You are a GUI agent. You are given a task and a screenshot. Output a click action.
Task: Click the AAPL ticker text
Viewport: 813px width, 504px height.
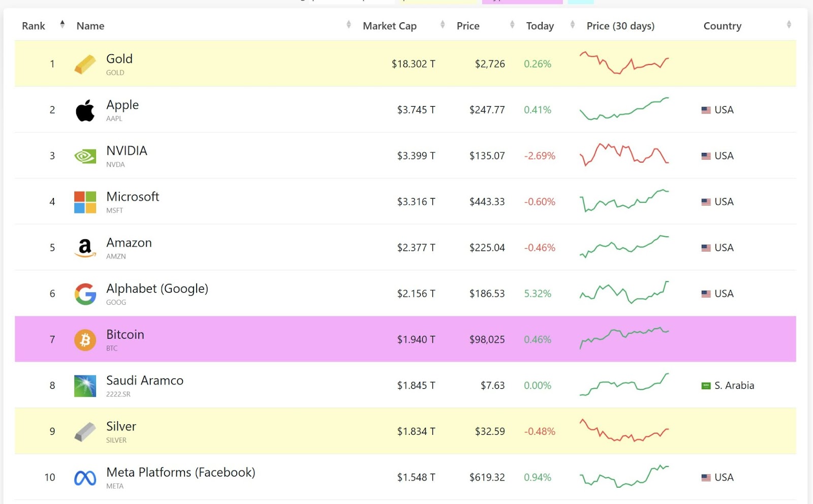(114, 118)
